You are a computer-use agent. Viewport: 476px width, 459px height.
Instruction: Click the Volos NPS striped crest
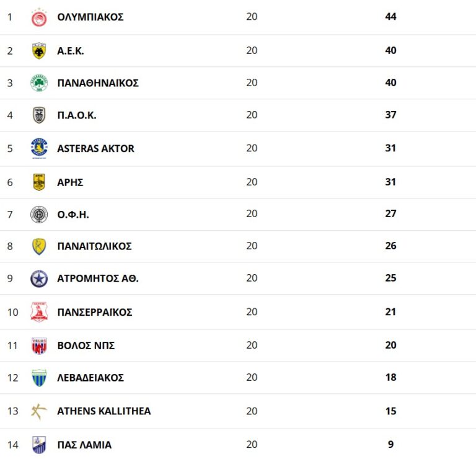39,345
